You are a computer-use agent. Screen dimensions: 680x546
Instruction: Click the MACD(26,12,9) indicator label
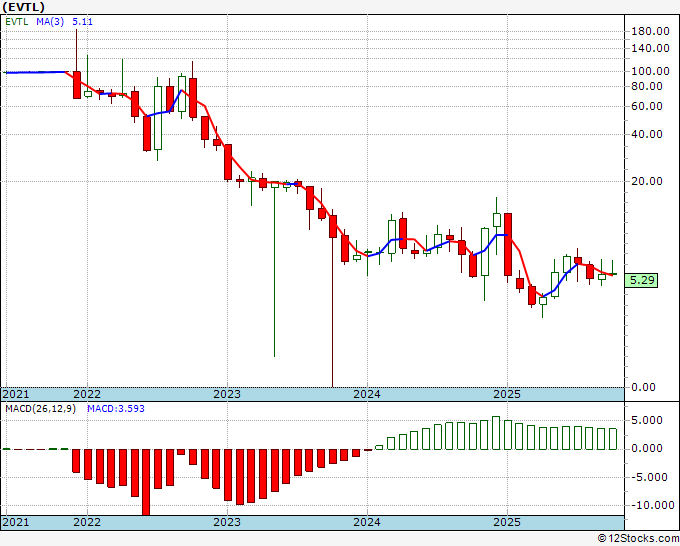tap(40, 409)
